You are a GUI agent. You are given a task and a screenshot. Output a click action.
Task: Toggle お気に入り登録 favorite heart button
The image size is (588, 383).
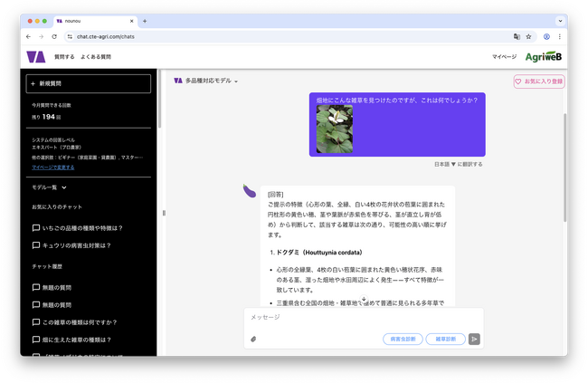538,81
